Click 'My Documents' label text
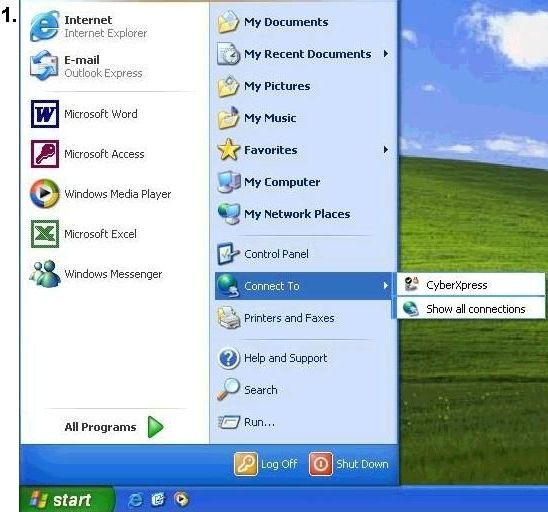Screen dimensions: 548x512 click(286, 22)
